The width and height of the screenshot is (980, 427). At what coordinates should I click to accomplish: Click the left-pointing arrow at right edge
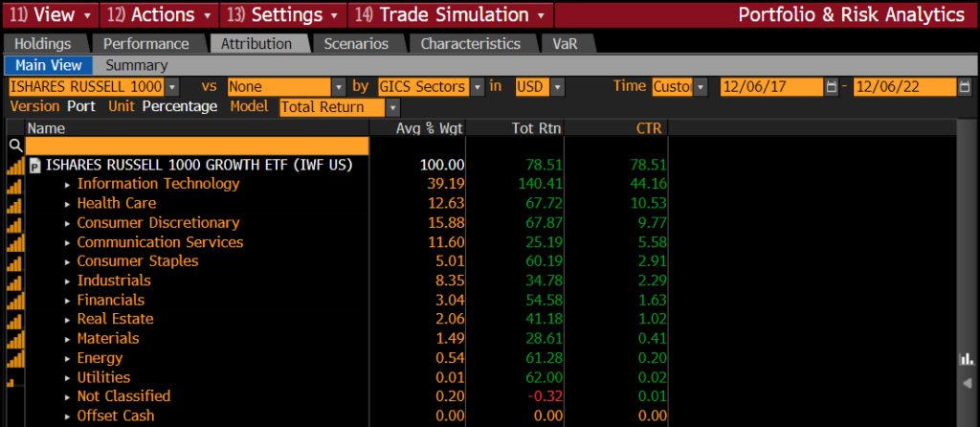click(x=967, y=383)
